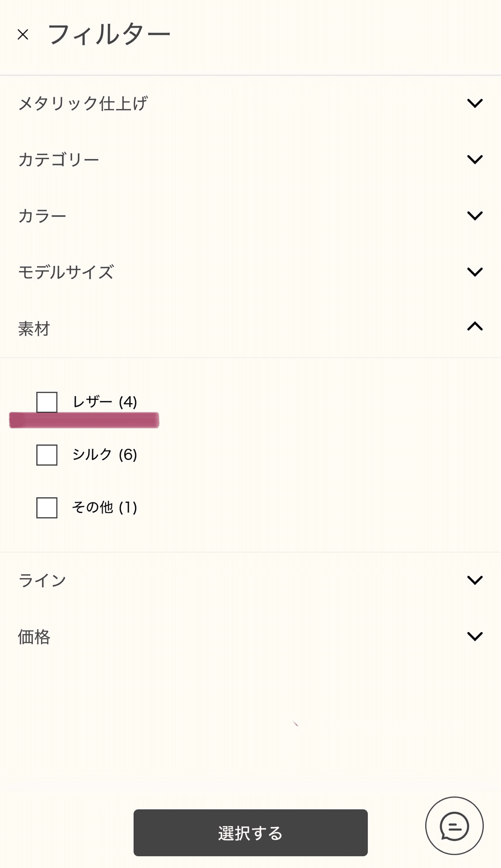Expand the モデルサイズ chevron

click(x=475, y=272)
